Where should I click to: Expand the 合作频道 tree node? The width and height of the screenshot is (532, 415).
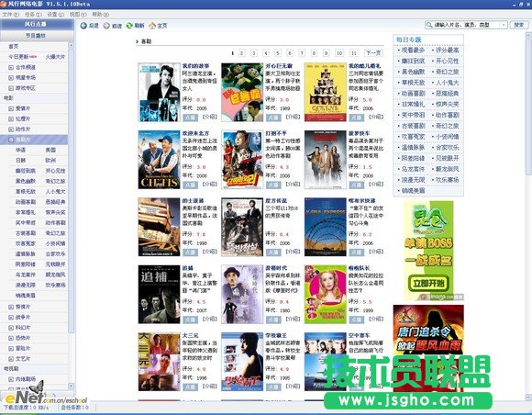click(x=11, y=67)
